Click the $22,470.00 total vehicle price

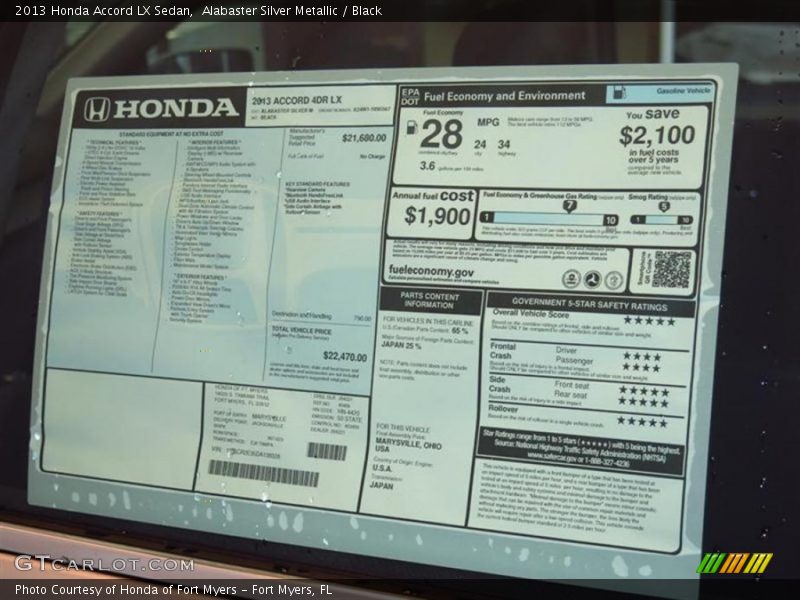[345, 356]
